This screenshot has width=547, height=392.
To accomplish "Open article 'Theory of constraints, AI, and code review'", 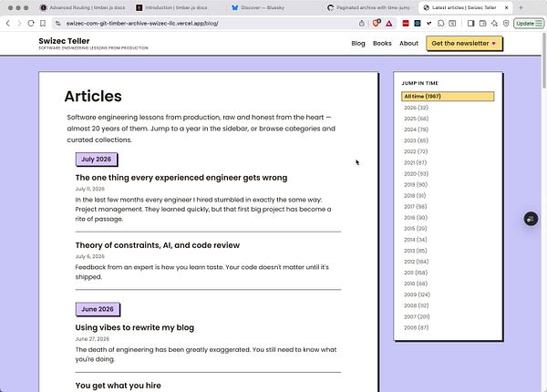I will 158,245.
